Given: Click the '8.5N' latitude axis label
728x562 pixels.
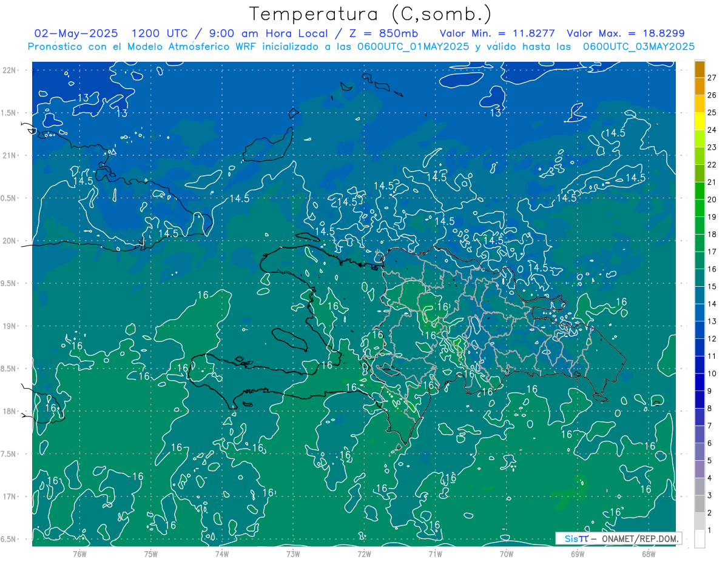Looking at the screenshot, I should coord(8,369).
